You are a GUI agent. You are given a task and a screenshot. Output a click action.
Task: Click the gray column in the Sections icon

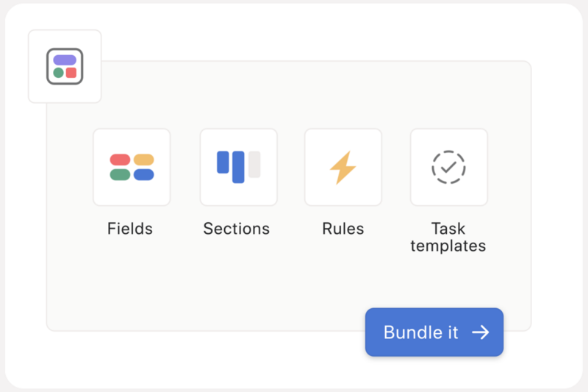click(x=254, y=164)
